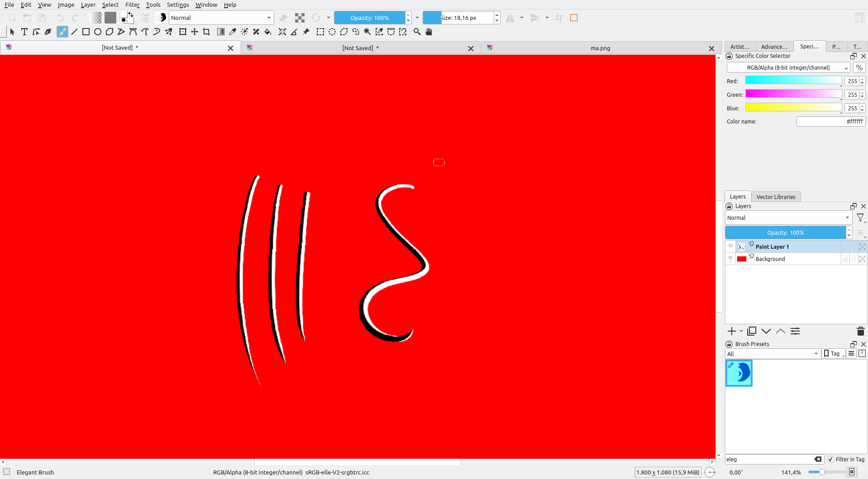The height and width of the screenshot is (479, 868).
Task: Activate the Color Sampler eyedropper tool
Action: (233, 32)
